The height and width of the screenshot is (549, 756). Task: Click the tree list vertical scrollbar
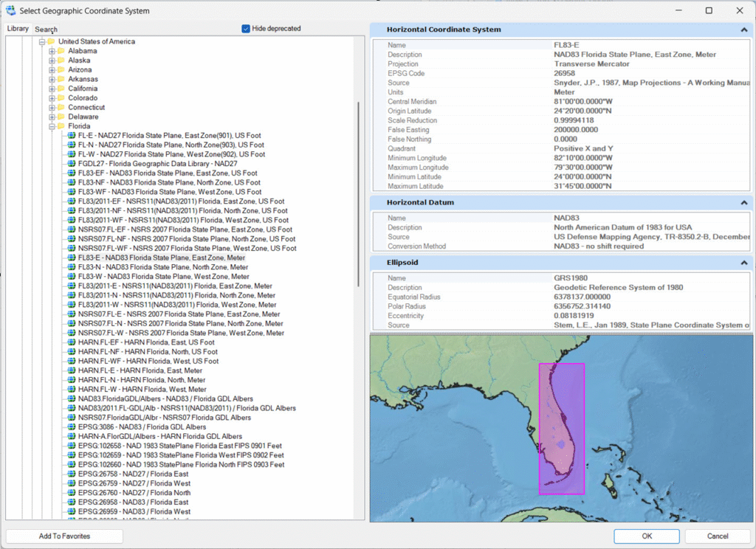point(358,194)
